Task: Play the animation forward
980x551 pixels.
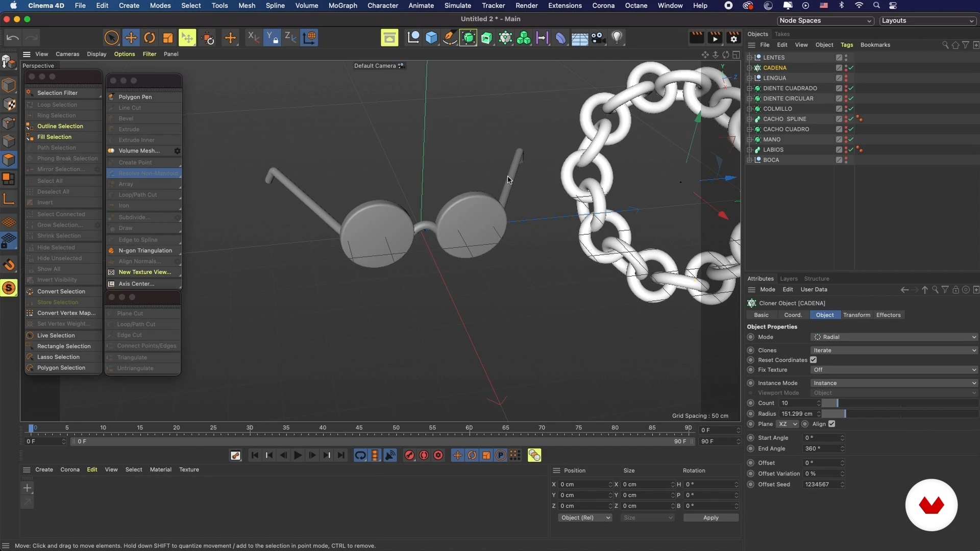Action: tap(298, 455)
